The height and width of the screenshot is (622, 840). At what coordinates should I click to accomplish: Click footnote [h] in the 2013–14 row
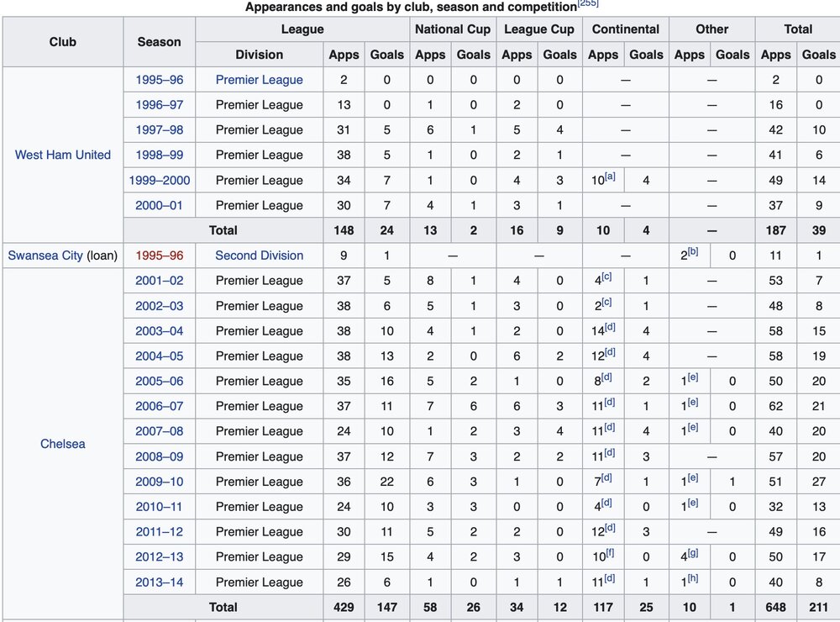(693, 578)
